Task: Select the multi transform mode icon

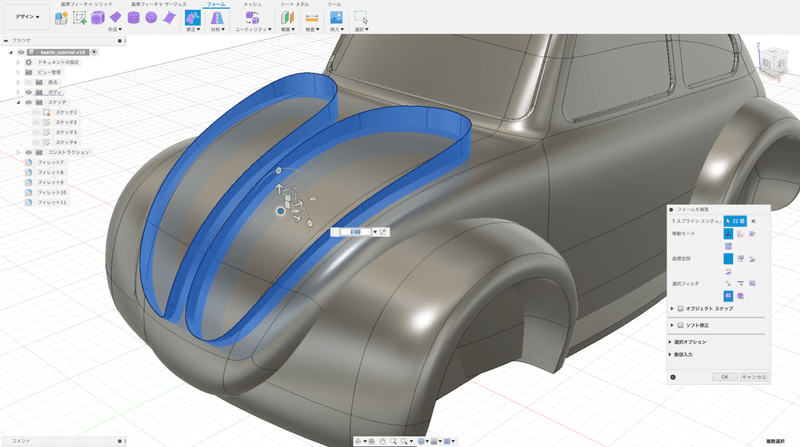Action: pyautogui.click(x=728, y=234)
